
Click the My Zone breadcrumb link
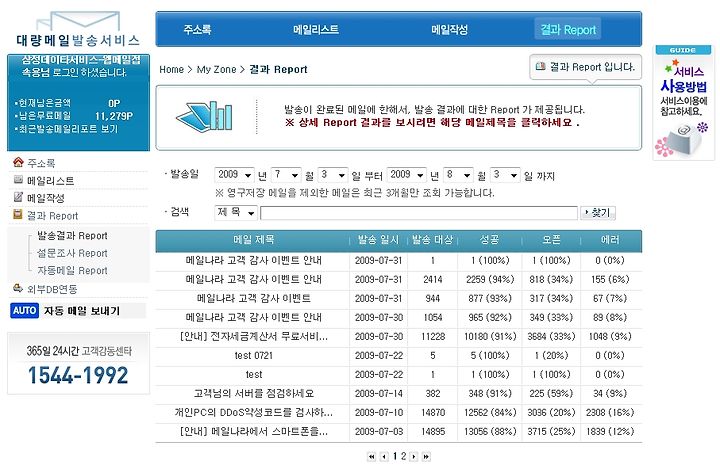pos(216,69)
